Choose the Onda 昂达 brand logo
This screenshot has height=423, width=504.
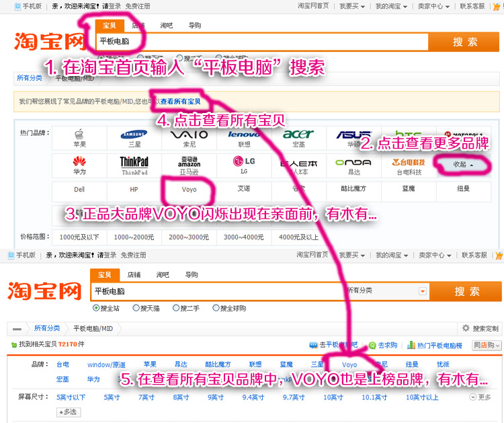(x=353, y=163)
